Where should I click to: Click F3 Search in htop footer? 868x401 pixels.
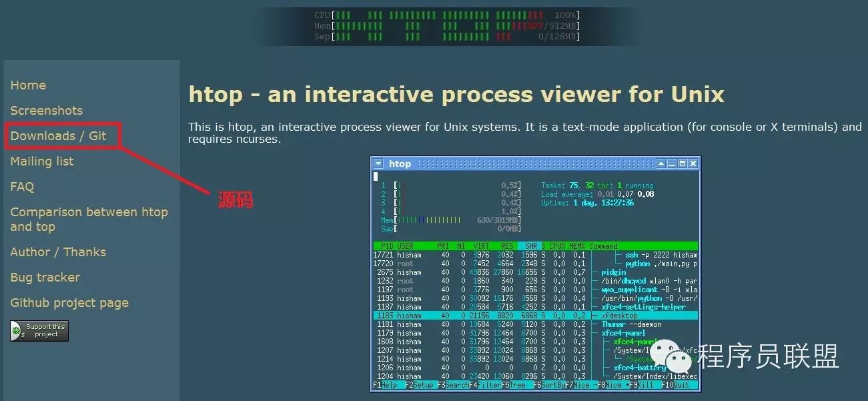tap(452, 385)
